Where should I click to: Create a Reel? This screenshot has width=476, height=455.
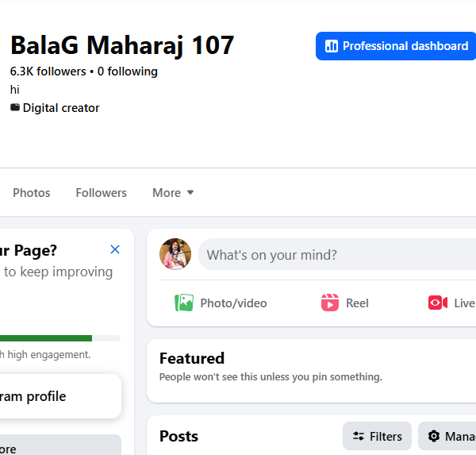tap(345, 303)
